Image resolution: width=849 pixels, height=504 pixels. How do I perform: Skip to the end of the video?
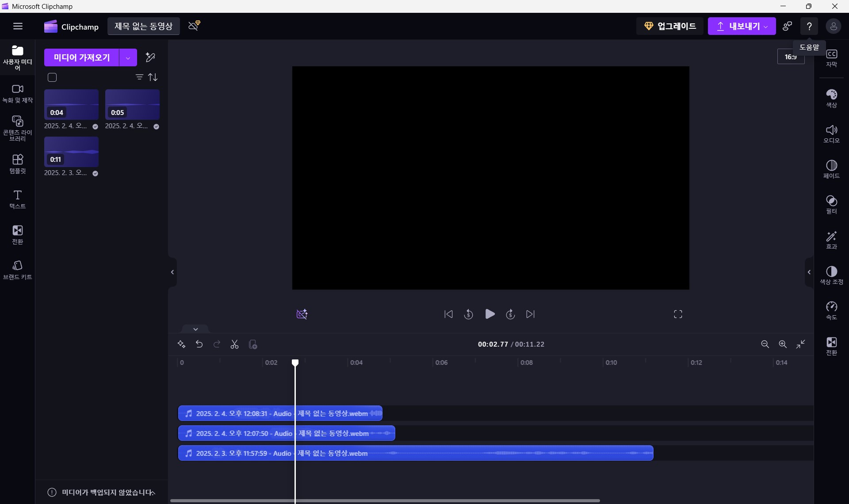[531, 314]
